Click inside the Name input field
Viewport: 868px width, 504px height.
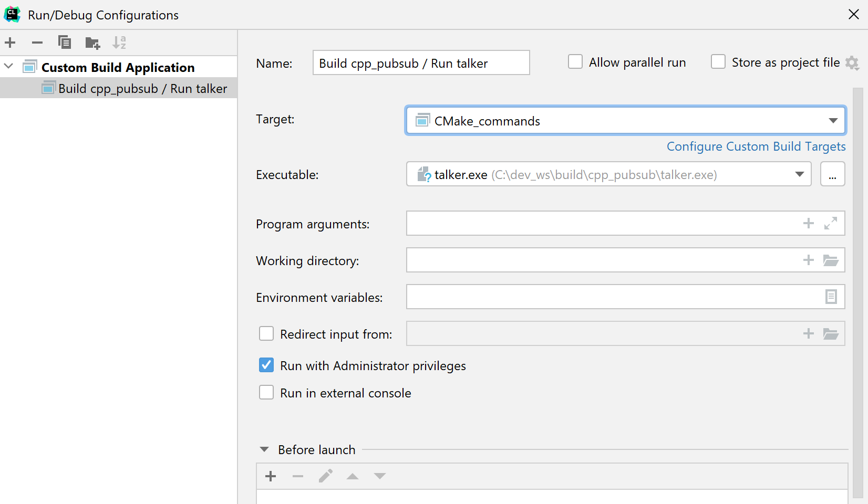pos(420,62)
